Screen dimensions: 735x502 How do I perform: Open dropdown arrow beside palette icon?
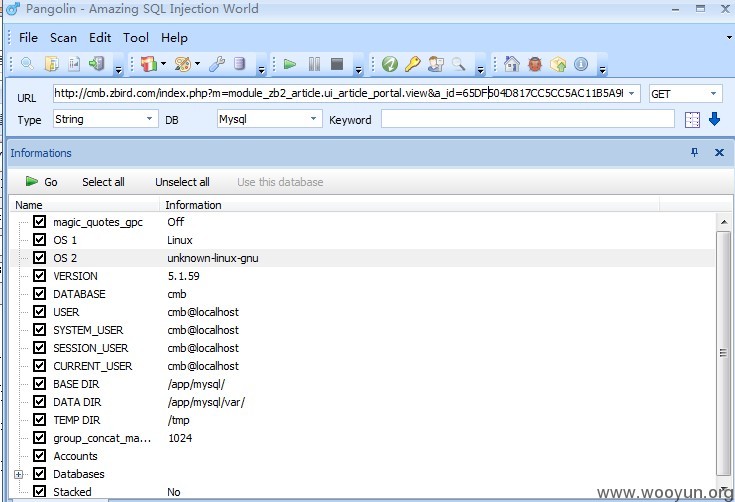click(x=197, y=63)
